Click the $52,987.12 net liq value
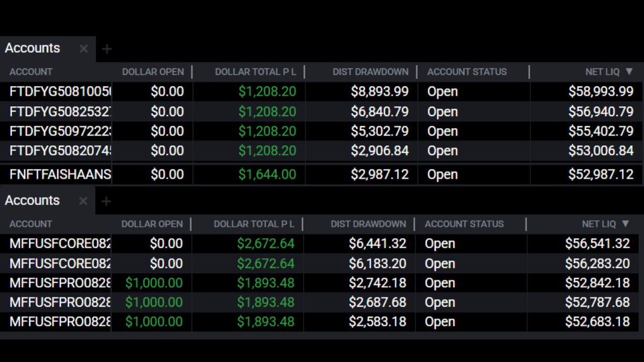The image size is (644, 362). click(601, 175)
